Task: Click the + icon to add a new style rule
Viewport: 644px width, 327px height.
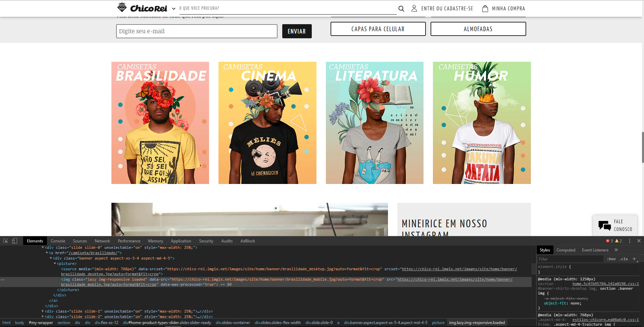Action: coord(634,259)
